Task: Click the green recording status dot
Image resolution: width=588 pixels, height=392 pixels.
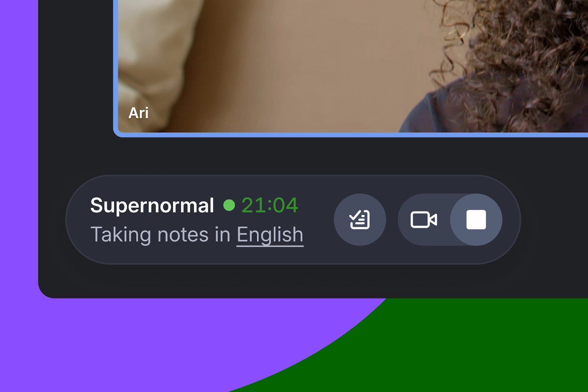Action: [x=229, y=205]
